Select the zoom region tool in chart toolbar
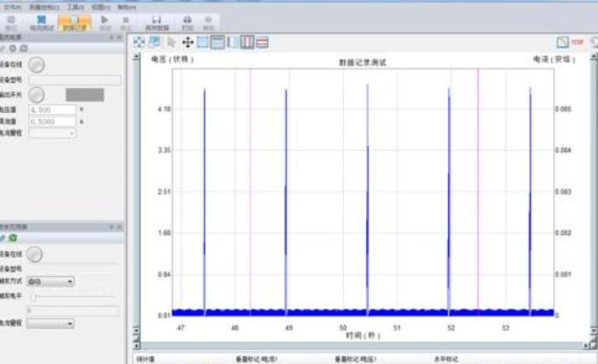 155,42
